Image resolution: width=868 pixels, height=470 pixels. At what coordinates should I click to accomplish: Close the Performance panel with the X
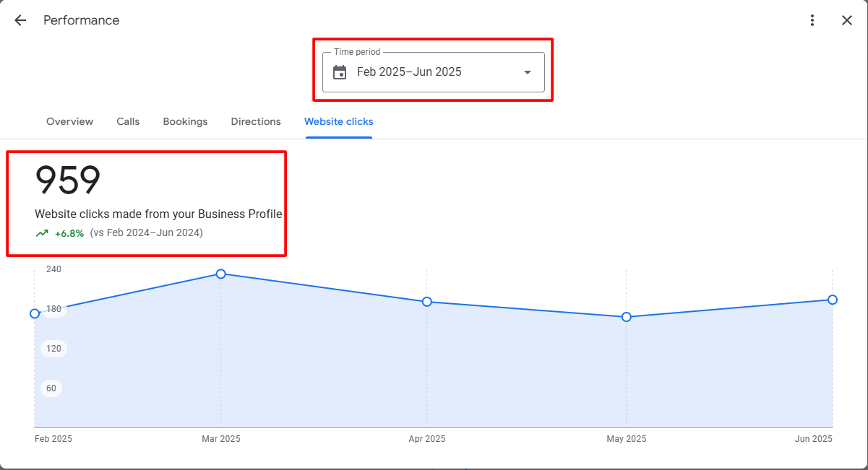click(x=847, y=20)
